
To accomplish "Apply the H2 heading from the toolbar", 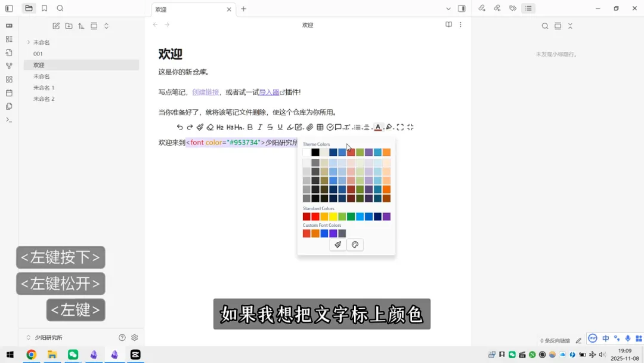I will click(220, 127).
